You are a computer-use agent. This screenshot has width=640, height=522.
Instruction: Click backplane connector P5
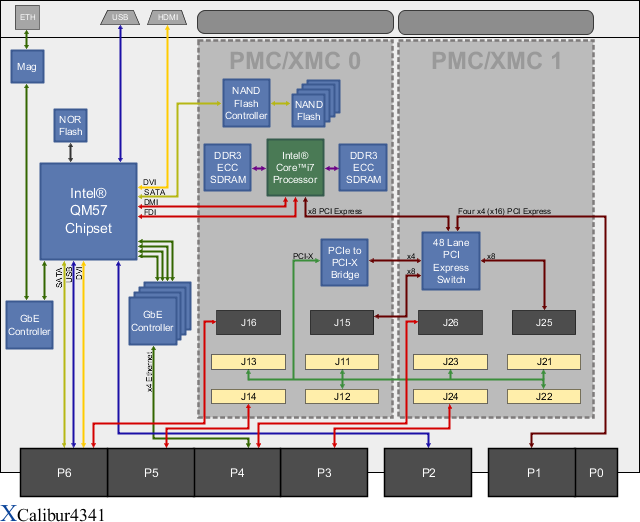151,473
